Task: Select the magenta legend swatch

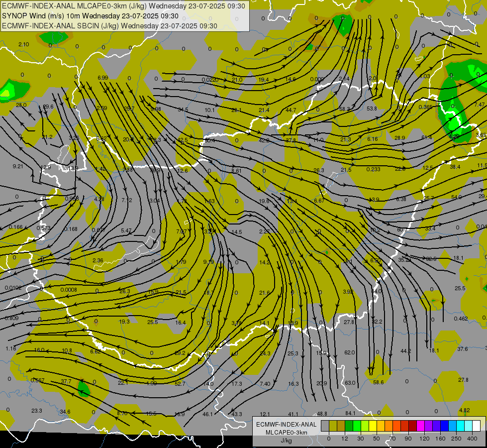Action: (420, 426)
